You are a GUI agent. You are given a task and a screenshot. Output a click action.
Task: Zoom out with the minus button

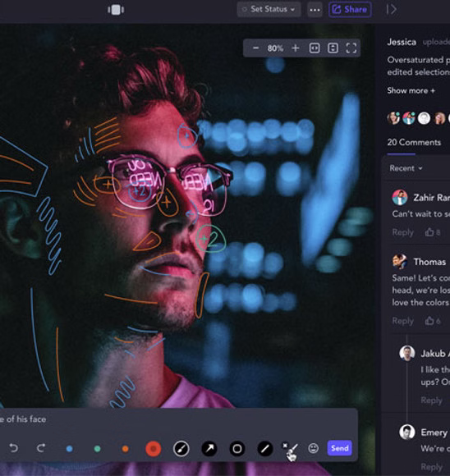point(256,48)
